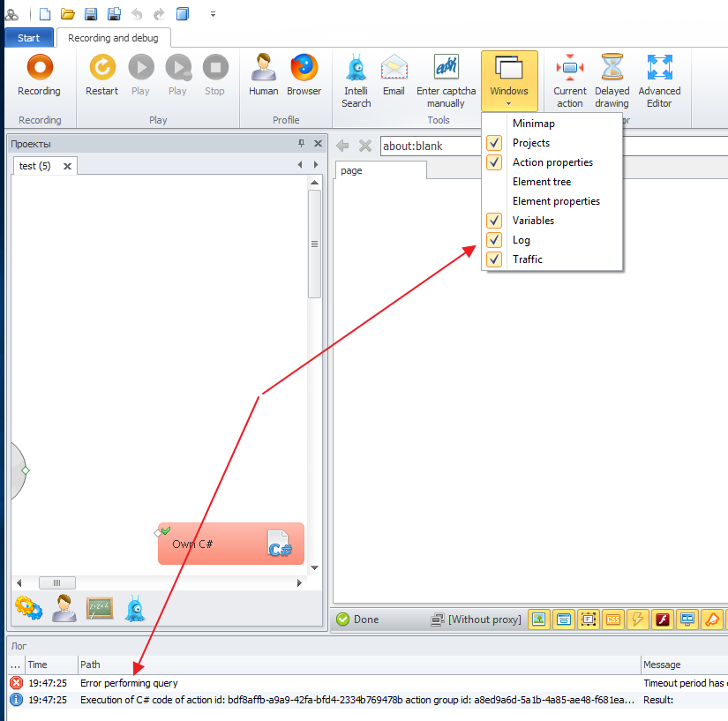Image resolution: width=728 pixels, height=721 pixels.
Task: Select the Error performing query log row
Action: (368, 683)
